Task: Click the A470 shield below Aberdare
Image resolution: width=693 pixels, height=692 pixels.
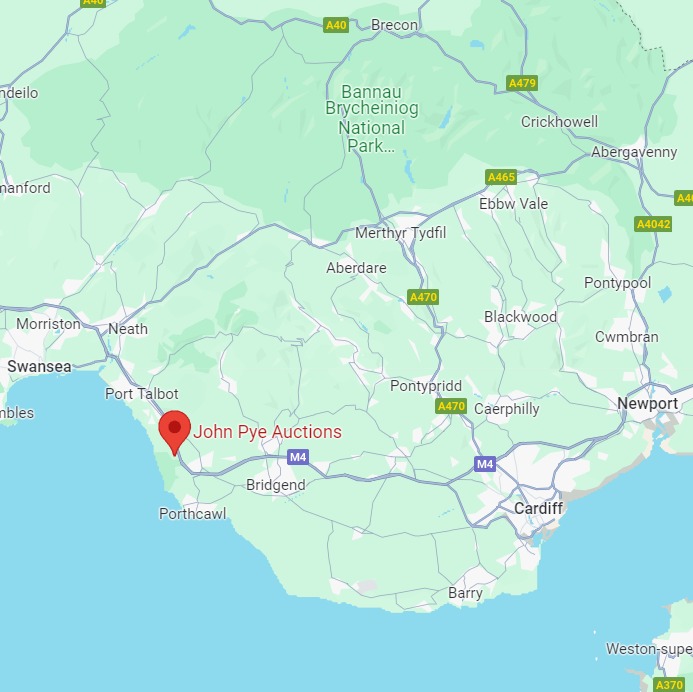Action: 423,297
